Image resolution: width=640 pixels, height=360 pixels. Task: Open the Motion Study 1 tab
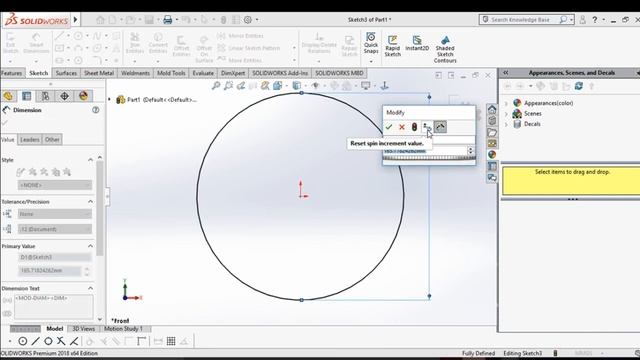123,329
